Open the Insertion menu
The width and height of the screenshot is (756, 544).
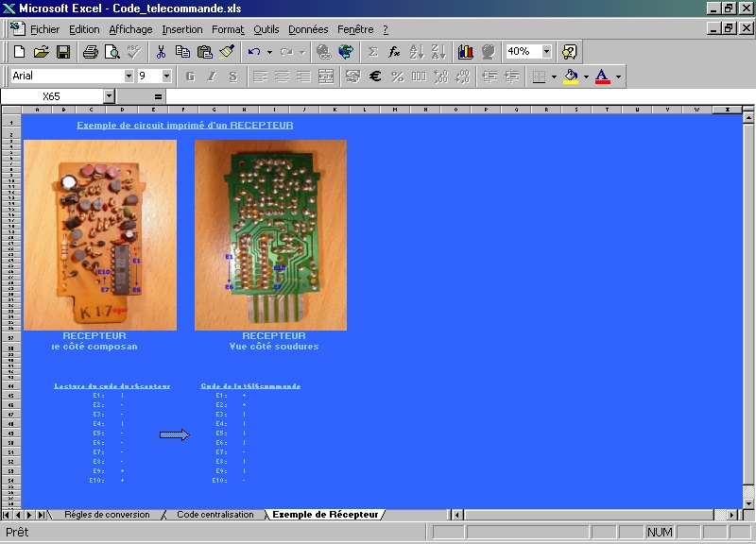pos(181,29)
